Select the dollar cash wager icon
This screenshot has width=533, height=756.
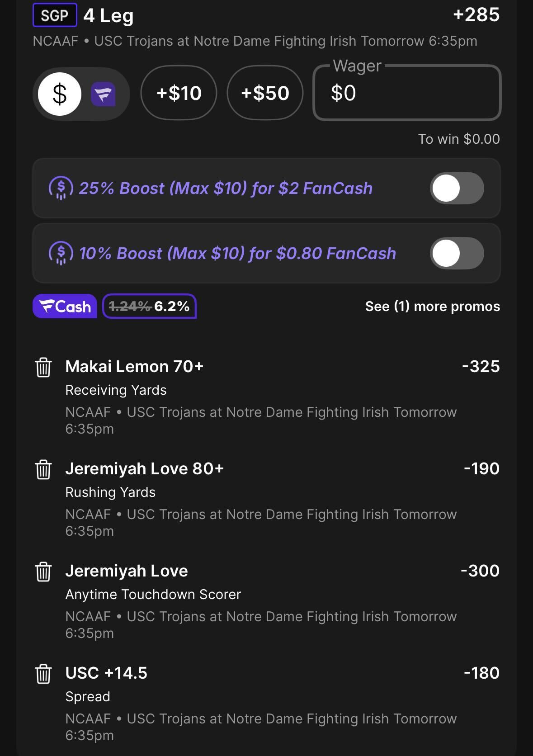point(60,94)
